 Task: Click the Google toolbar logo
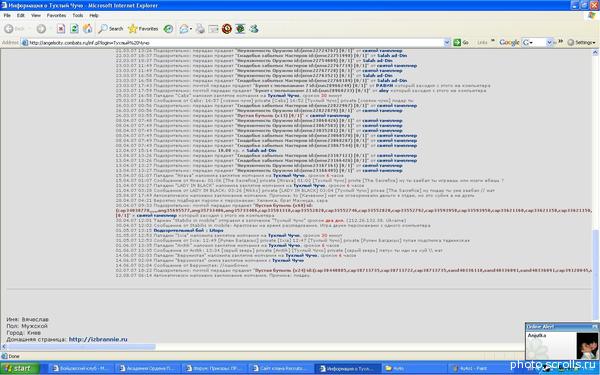coord(509,42)
